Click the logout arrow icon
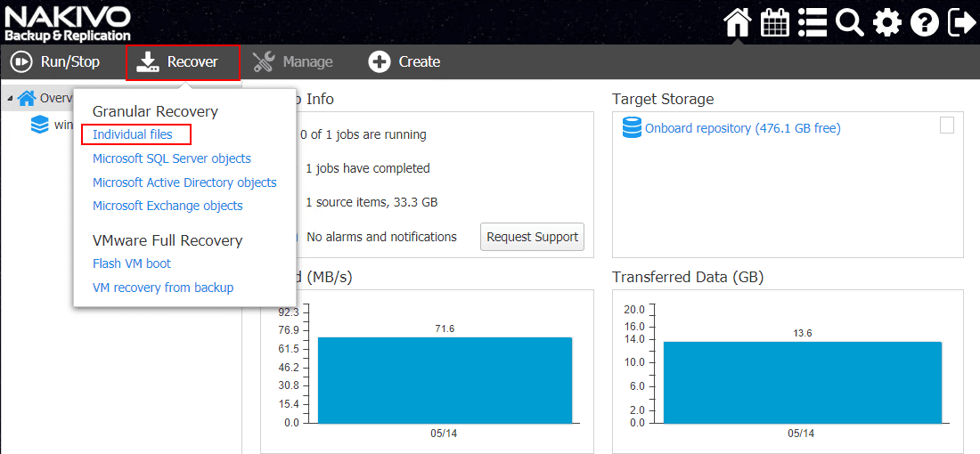 point(962,22)
